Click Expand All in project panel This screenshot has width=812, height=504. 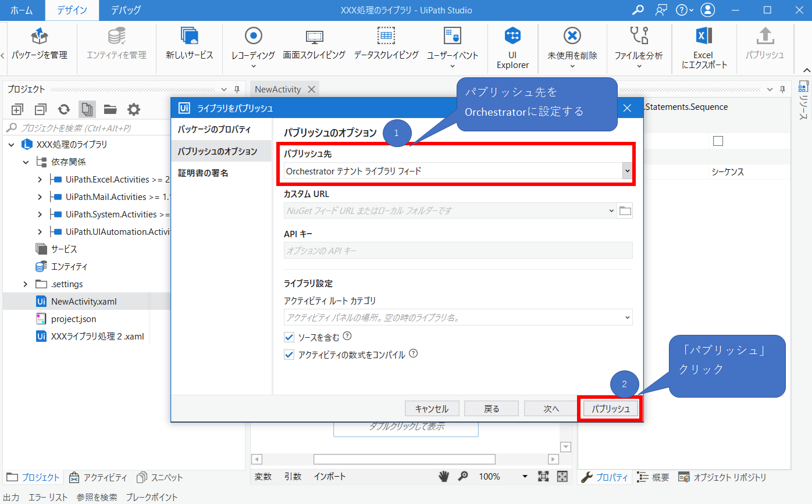point(17,109)
